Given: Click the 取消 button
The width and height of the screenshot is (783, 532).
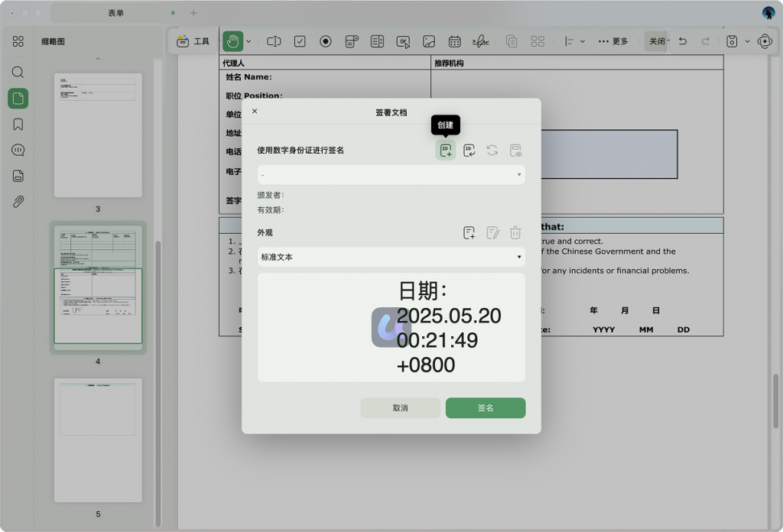Looking at the screenshot, I should [x=400, y=407].
